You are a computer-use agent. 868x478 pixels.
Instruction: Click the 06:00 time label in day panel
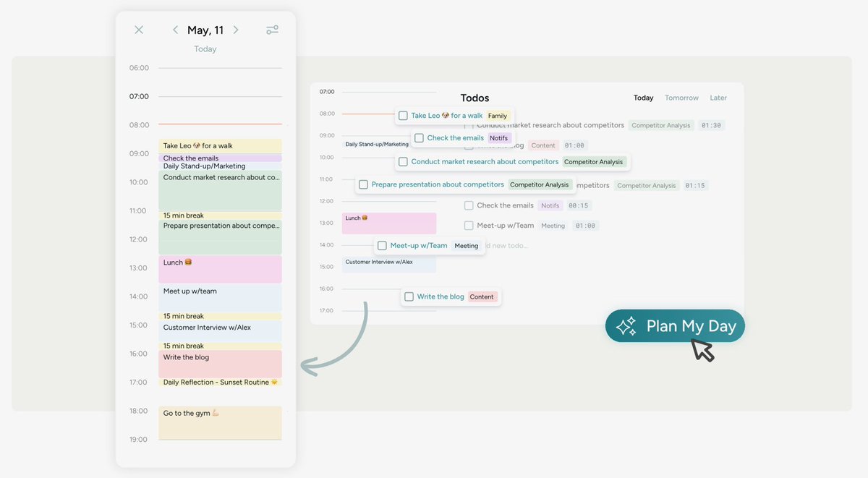[139, 68]
